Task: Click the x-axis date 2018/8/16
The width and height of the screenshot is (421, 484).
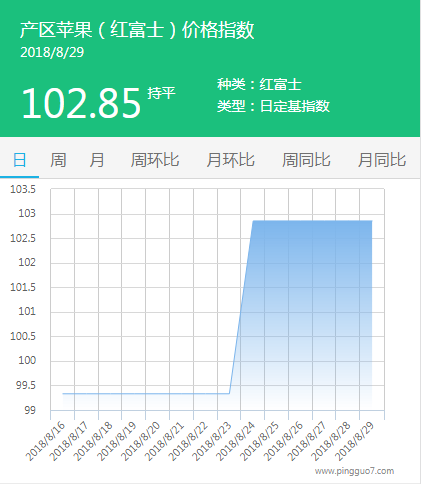Action: tap(45, 441)
